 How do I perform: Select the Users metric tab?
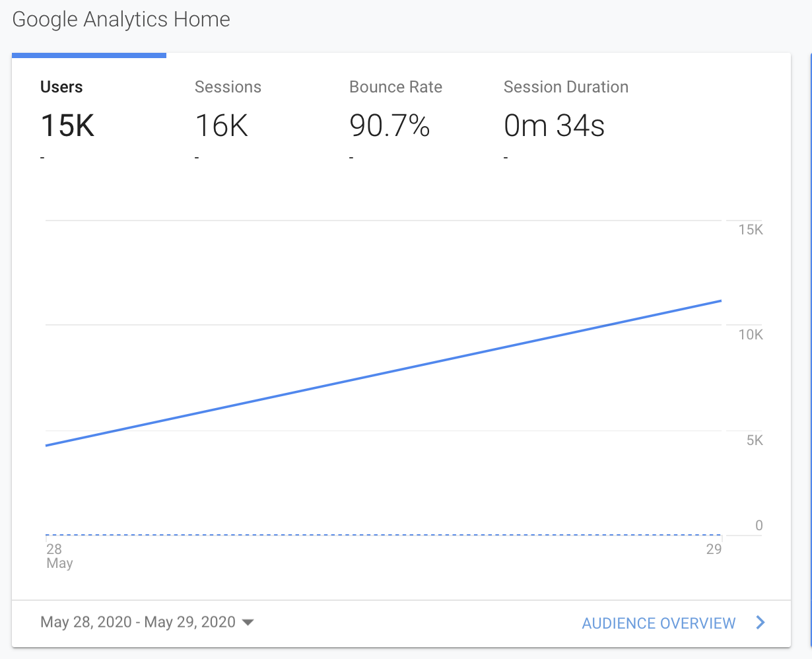[x=61, y=87]
